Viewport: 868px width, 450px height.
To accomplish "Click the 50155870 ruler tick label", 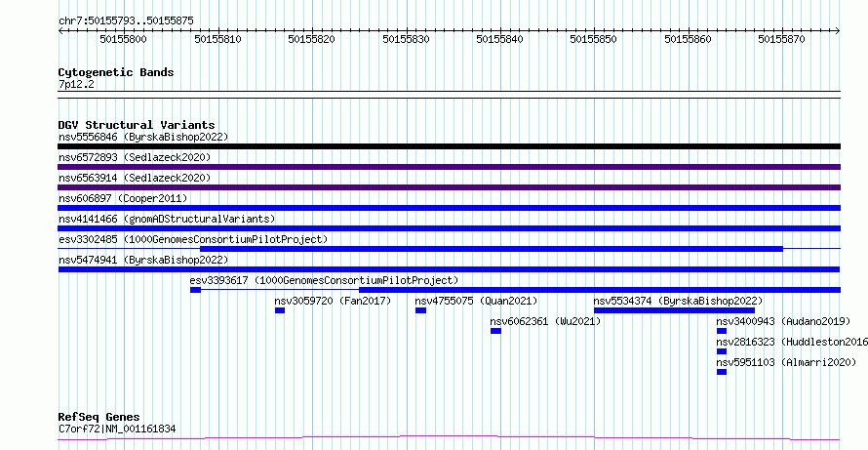I will point(781,39).
